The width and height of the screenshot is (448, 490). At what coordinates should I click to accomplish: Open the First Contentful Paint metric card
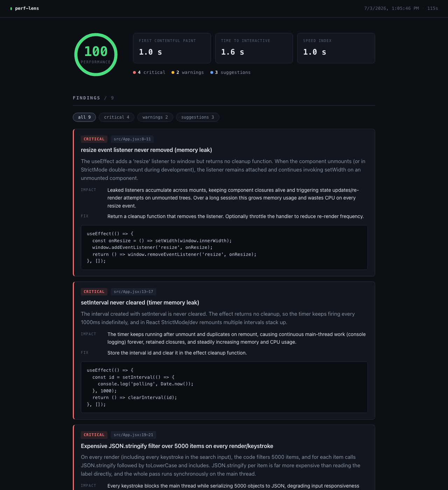(x=172, y=48)
